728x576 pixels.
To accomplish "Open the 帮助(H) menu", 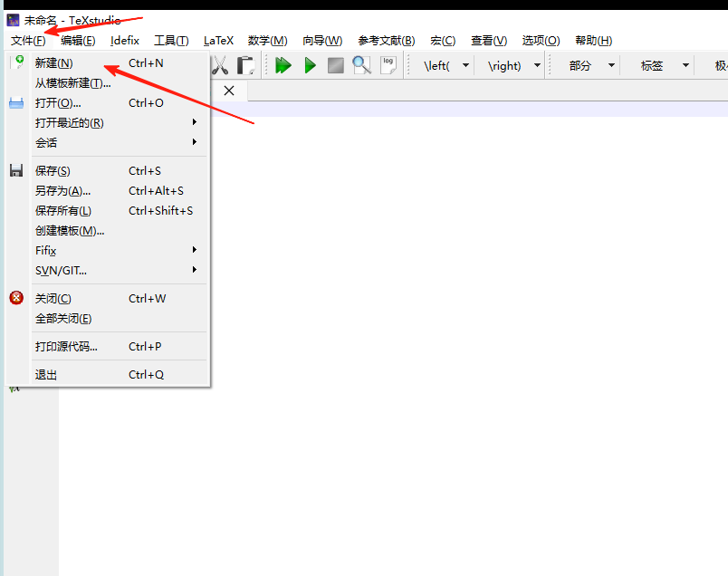I will pyautogui.click(x=593, y=41).
